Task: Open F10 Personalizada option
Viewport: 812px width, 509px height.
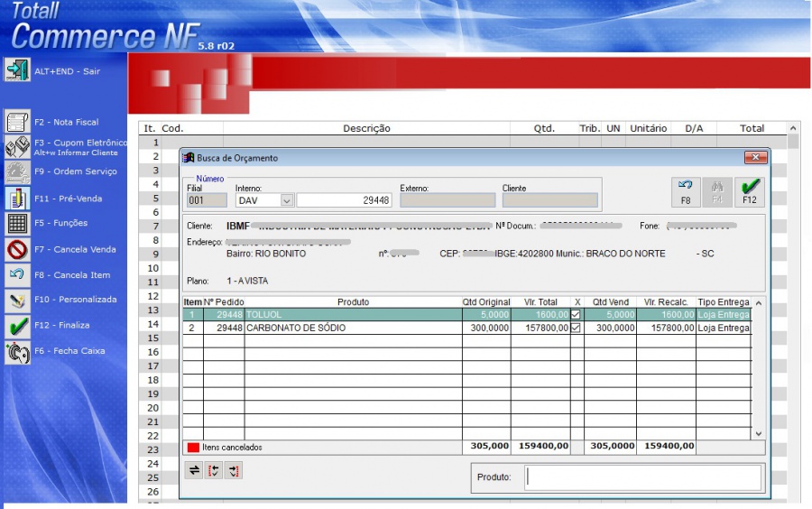Action: pos(17,300)
